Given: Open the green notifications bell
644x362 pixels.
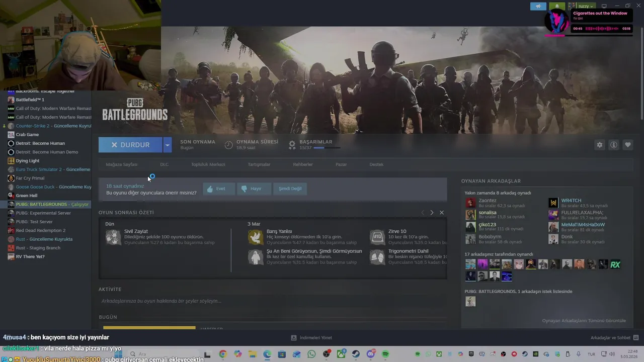Looking at the screenshot, I should coord(557,6).
